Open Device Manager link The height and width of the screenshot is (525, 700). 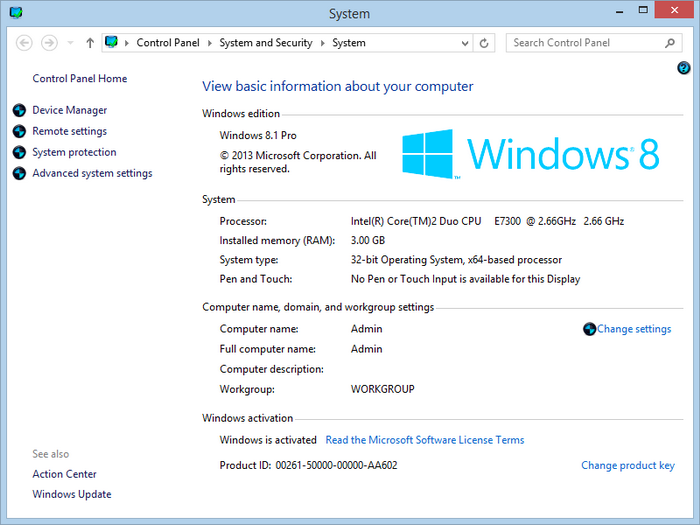coord(70,110)
